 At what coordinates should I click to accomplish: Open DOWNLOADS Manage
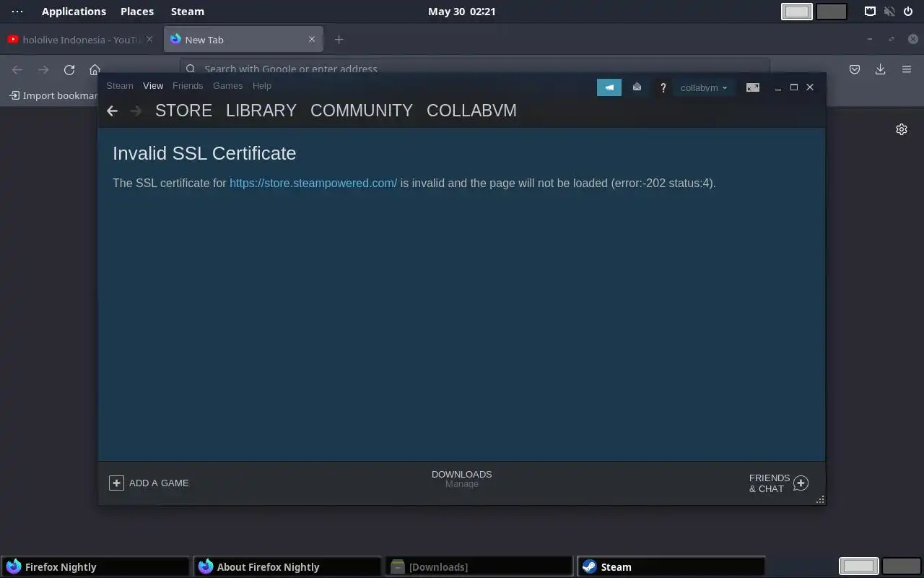coord(461,479)
